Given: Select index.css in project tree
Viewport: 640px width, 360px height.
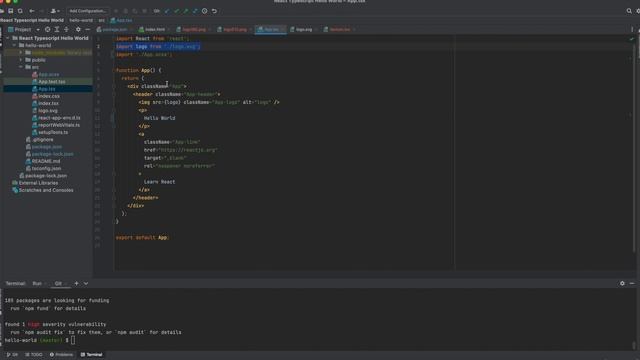Looking at the screenshot, I should (48, 96).
